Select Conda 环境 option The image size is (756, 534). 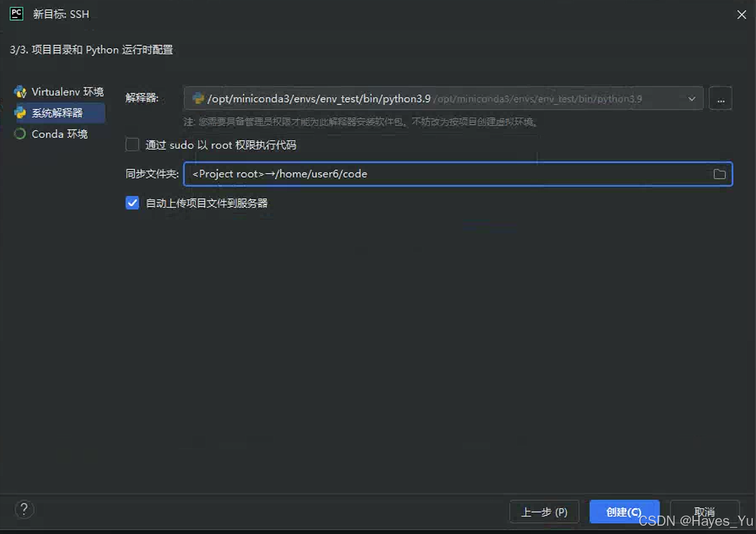[x=51, y=134]
